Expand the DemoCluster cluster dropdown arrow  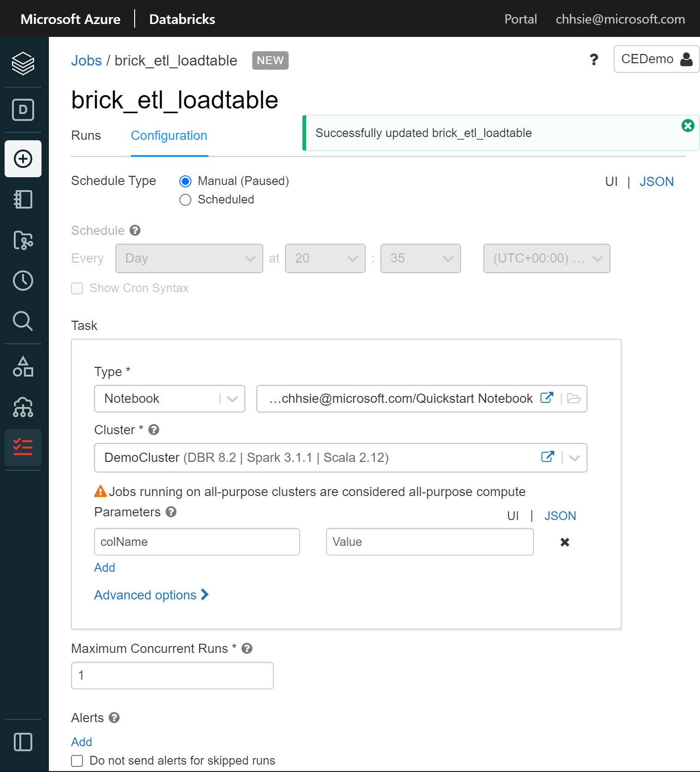click(x=575, y=458)
